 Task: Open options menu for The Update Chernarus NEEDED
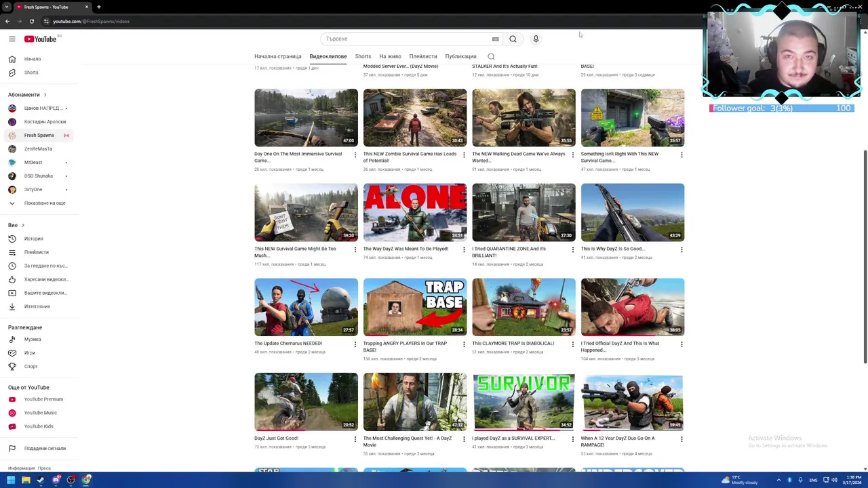[355, 344]
